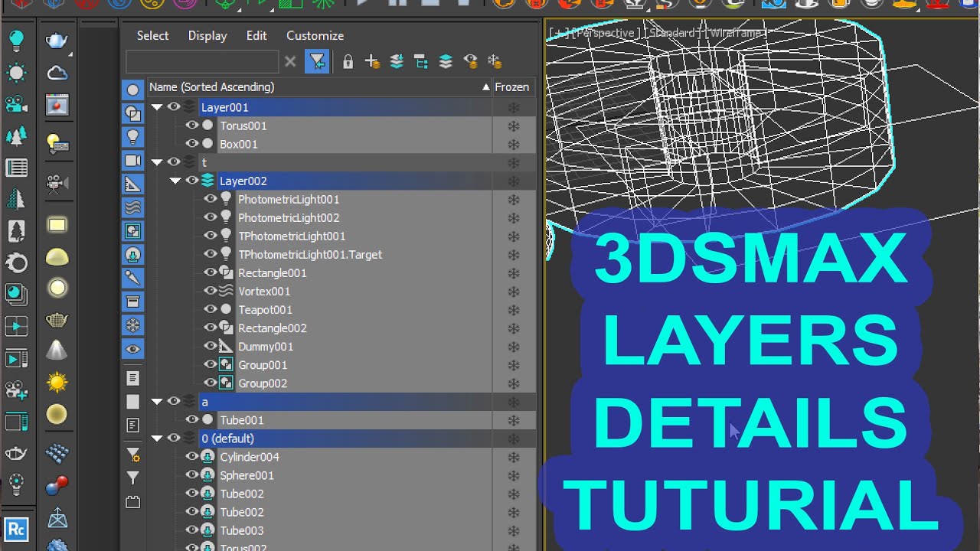980x551 pixels.
Task: Toggle visibility of Tube001
Action: coord(191,419)
